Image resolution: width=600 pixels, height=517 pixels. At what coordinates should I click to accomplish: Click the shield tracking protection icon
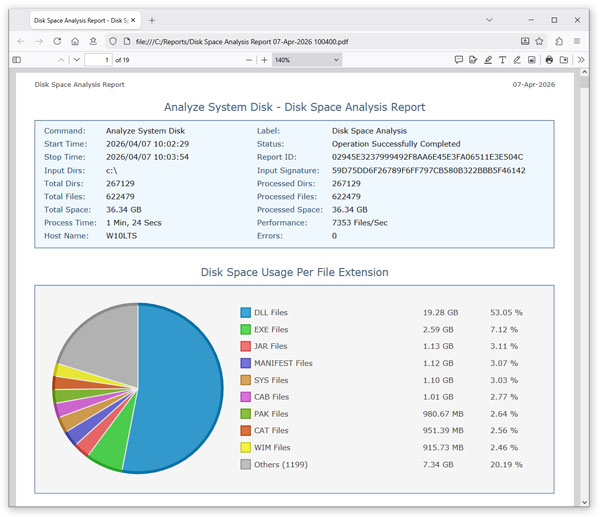click(113, 41)
